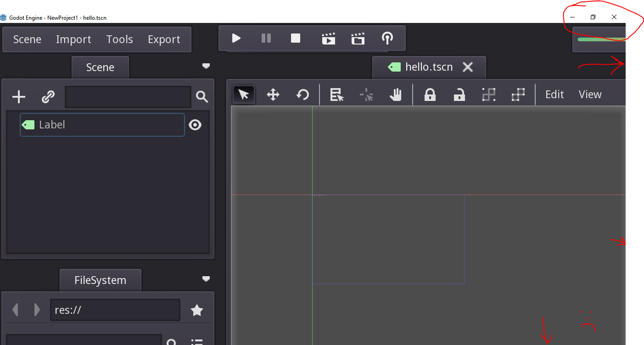Open the Scene dock options menu

pyautogui.click(x=206, y=67)
